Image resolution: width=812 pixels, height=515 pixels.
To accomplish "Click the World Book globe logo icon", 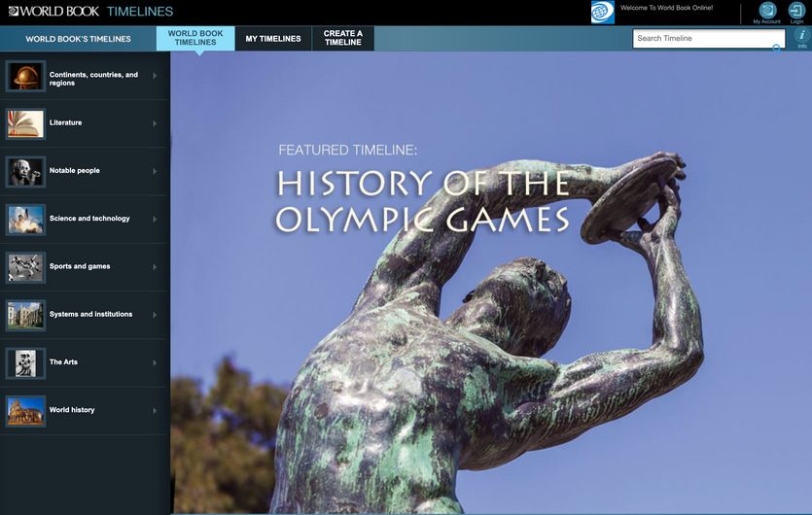I will click(x=603, y=12).
